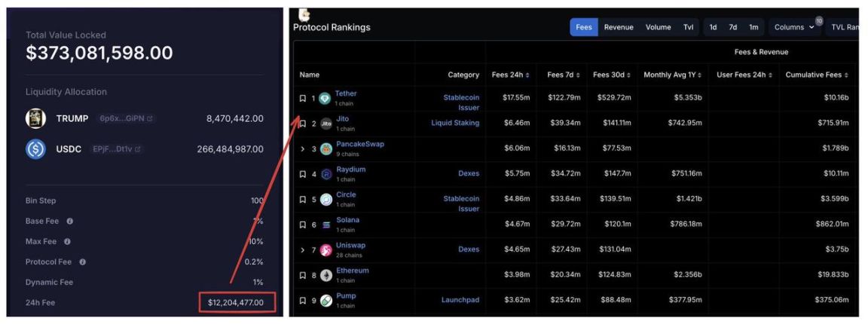Select the Volume tab

click(658, 27)
